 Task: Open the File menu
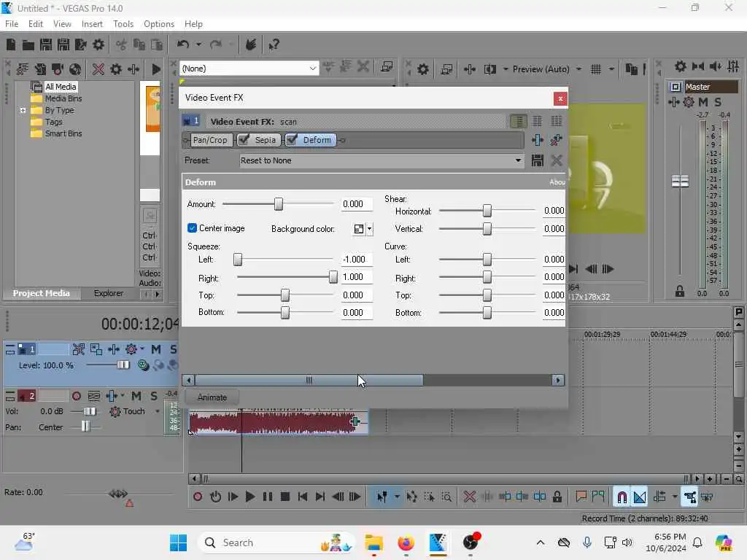pyautogui.click(x=12, y=24)
